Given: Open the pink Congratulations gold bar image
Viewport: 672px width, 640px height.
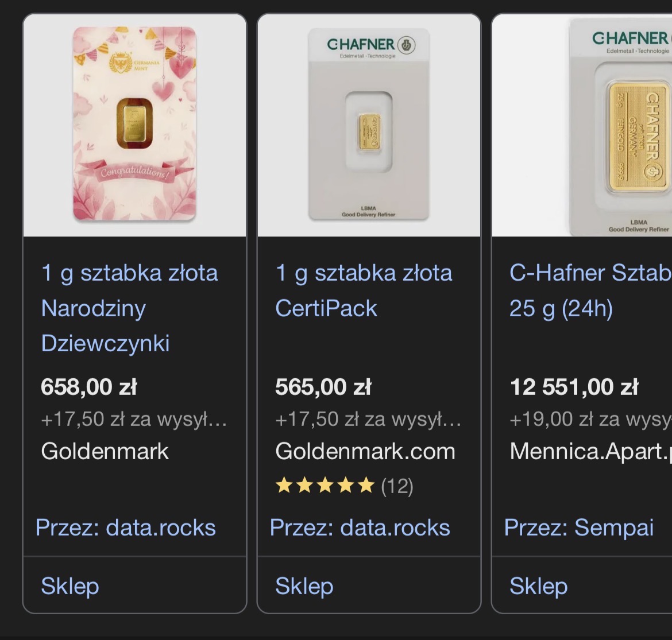Looking at the screenshot, I should (x=134, y=124).
